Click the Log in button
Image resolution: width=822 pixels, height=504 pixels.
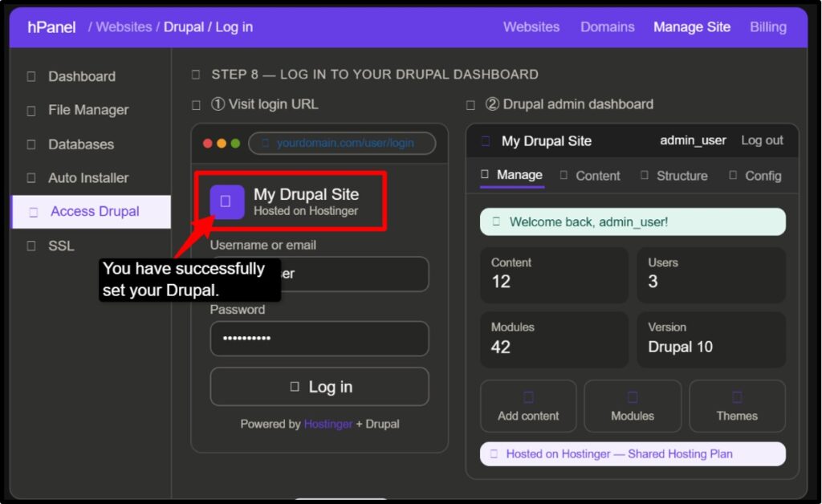[x=319, y=387]
